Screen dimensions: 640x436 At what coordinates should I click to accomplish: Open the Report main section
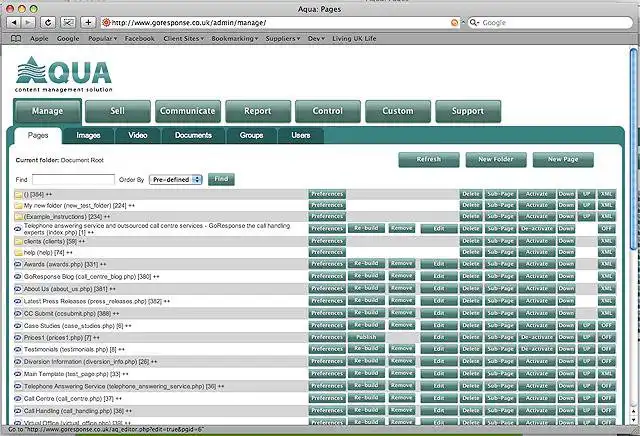click(258, 111)
